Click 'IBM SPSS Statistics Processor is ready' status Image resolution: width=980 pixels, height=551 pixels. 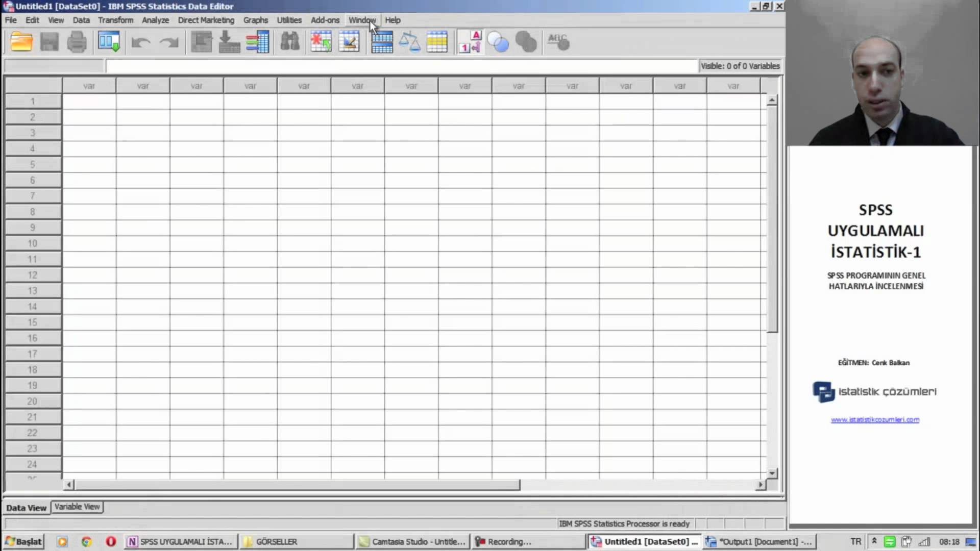pyautogui.click(x=624, y=523)
